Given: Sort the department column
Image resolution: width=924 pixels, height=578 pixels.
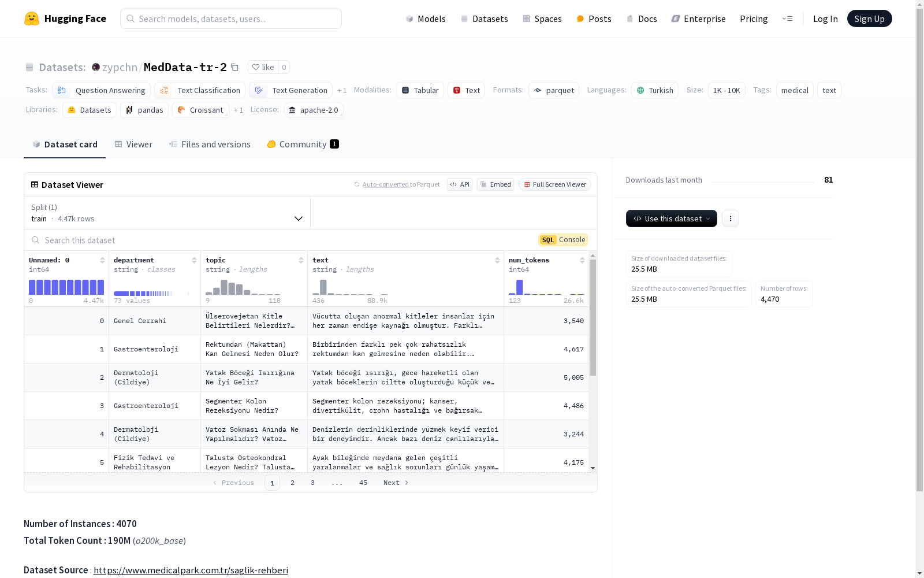Looking at the screenshot, I should 194,260.
